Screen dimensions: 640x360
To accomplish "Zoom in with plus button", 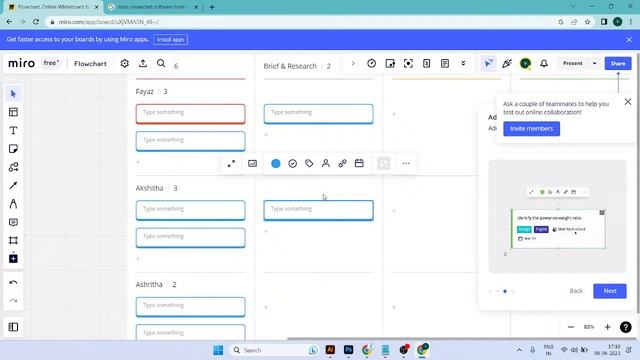I will pyautogui.click(x=607, y=327).
